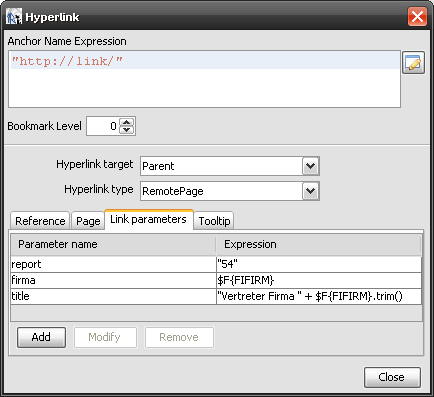Click the Add parameter button
434x397 pixels.
click(41, 337)
